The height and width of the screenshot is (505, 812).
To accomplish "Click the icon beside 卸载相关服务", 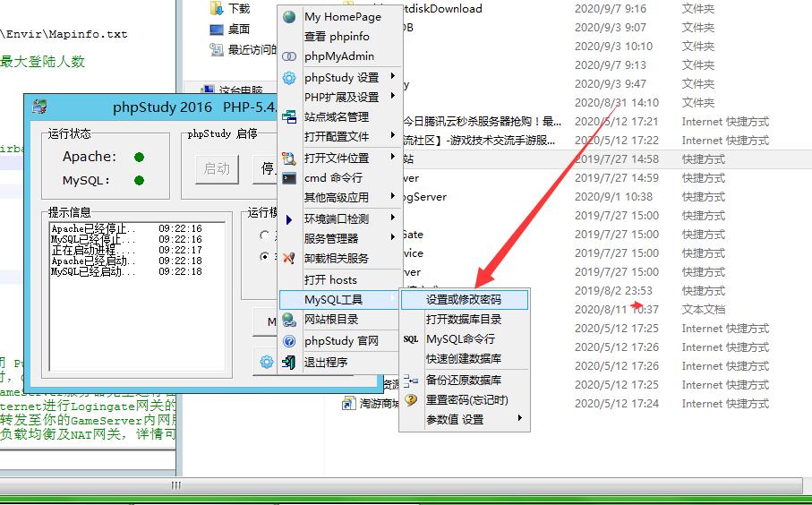I will pos(289,258).
